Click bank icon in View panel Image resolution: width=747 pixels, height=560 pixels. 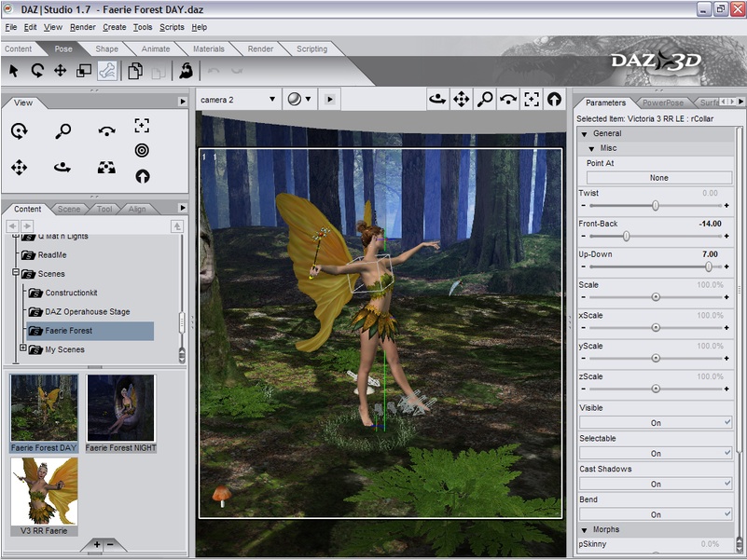pyautogui.click(x=106, y=131)
